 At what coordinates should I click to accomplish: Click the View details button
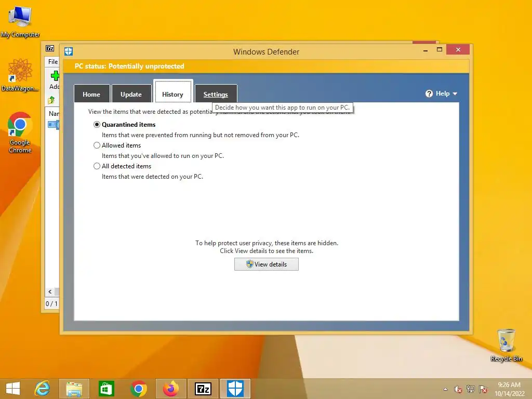click(x=267, y=264)
